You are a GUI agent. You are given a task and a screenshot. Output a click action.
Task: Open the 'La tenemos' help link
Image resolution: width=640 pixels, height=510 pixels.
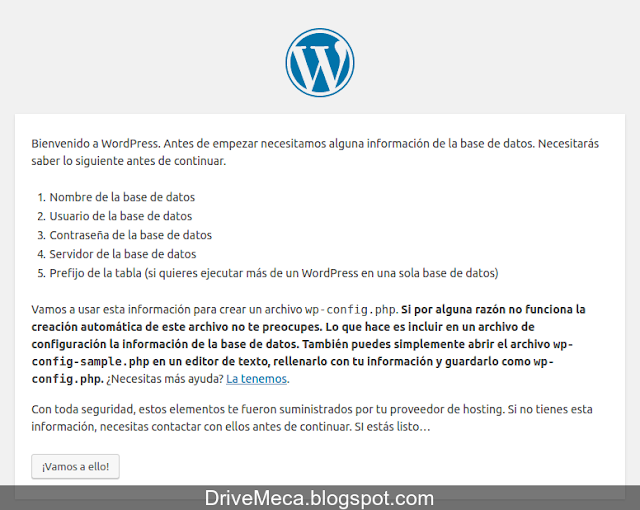tap(257, 379)
